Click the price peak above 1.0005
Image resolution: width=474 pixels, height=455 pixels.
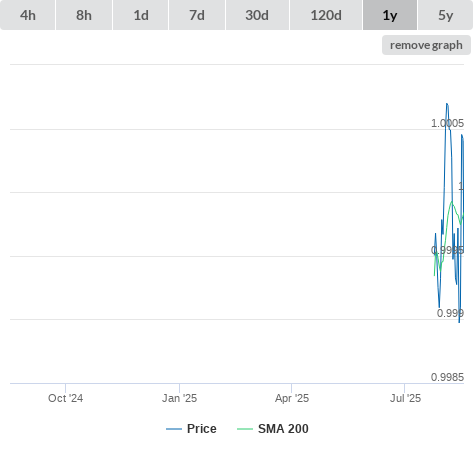tap(447, 104)
